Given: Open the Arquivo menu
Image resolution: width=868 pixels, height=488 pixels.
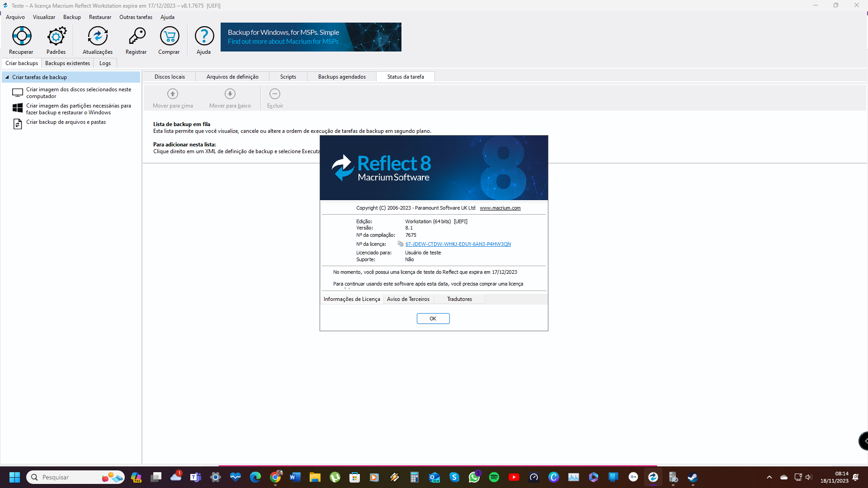Looking at the screenshot, I should pos(15,17).
